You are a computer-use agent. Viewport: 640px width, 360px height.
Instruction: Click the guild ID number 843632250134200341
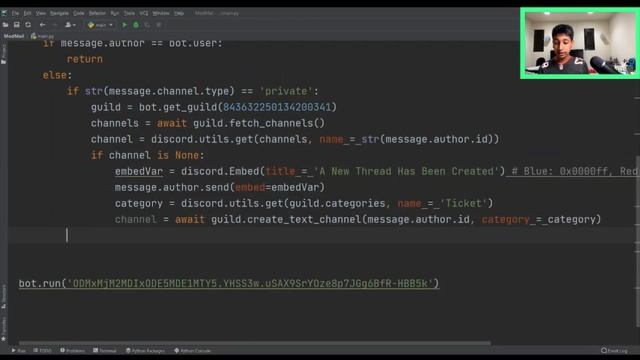coord(277,107)
